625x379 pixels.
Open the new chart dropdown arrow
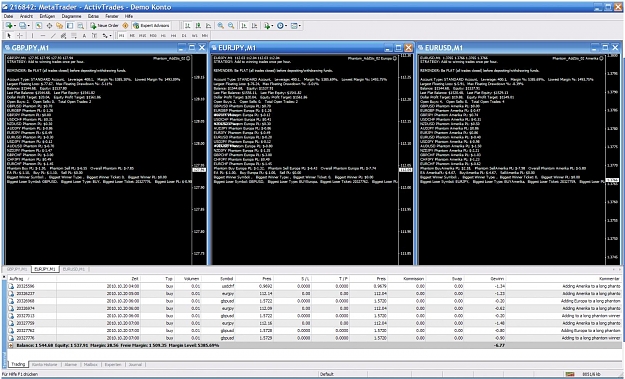(x=15, y=26)
